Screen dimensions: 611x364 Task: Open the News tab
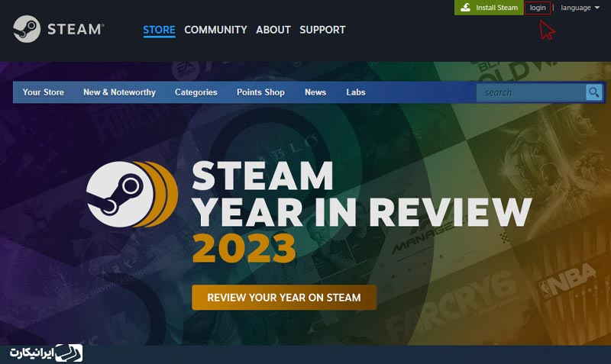[x=315, y=92]
